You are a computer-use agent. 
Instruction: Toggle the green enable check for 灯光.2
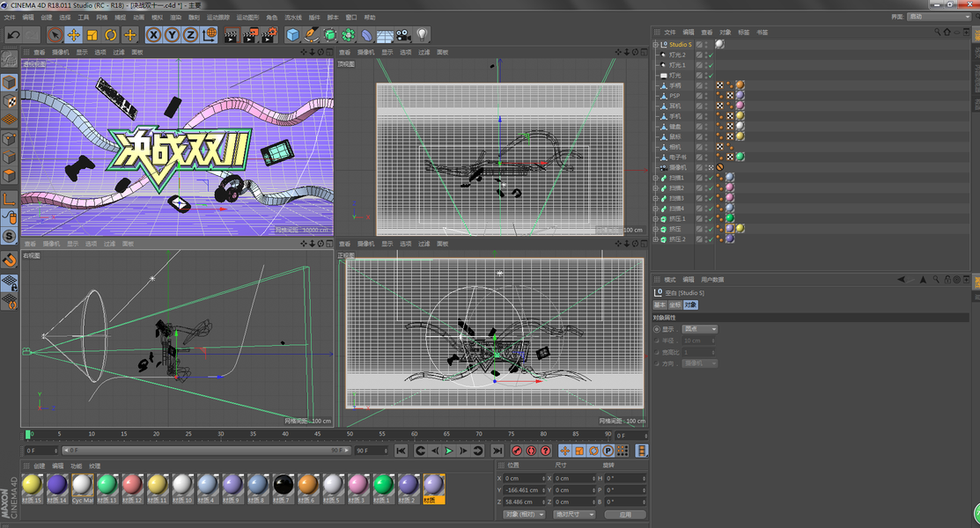click(x=711, y=55)
